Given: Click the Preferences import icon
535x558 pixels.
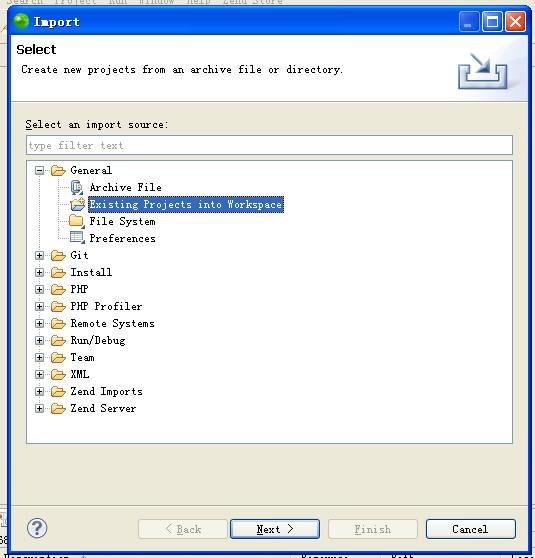Looking at the screenshot, I should [x=77, y=238].
